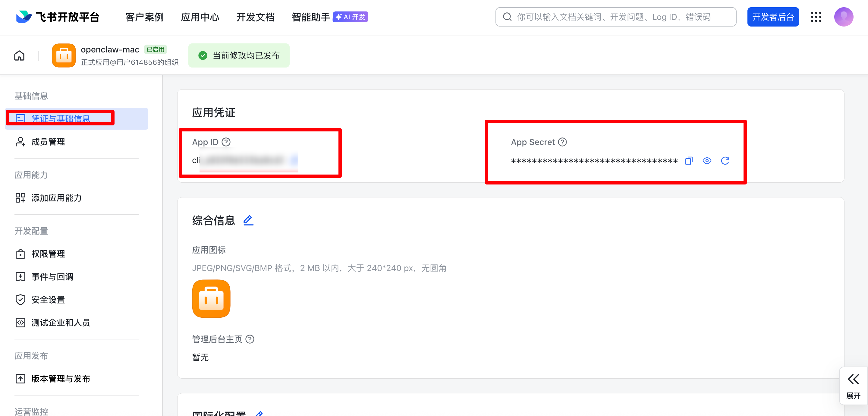Open the App Secret help tooltip
868x416 pixels.
[x=562, y=142]
